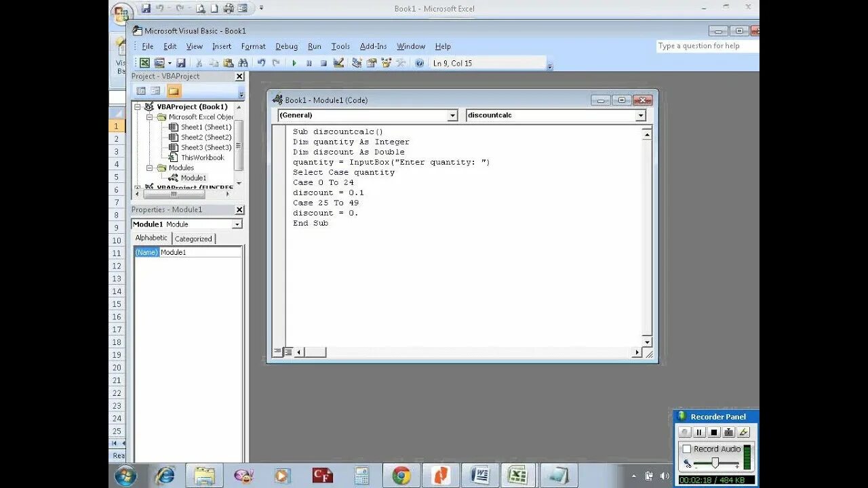Image resolution: width=868 pixels, height=488 pixels.
Task: Toggle Design Mode icon
Action: coord(338,63)
